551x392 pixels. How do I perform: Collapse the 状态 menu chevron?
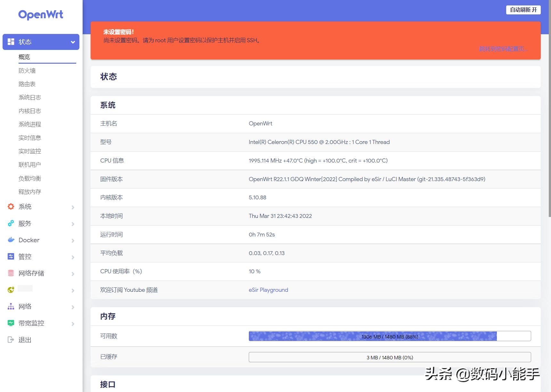pyautogui.click(x=72, y=42)
